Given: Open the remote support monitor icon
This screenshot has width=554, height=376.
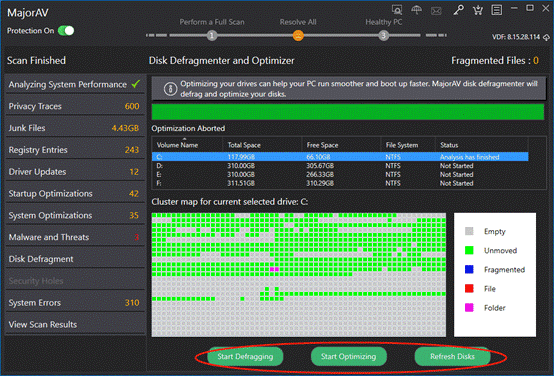Looking at the screenshot, I should tap(397, 10).
